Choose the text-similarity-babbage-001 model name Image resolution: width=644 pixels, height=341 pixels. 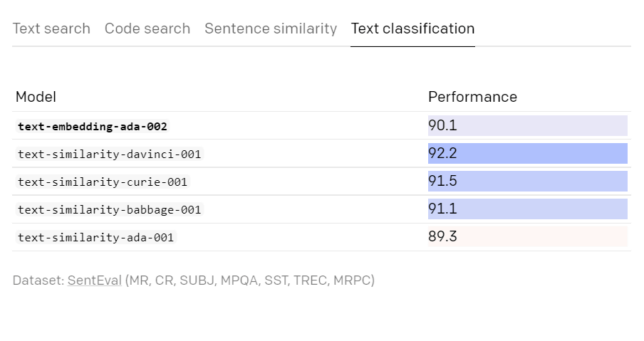[110, 209]
